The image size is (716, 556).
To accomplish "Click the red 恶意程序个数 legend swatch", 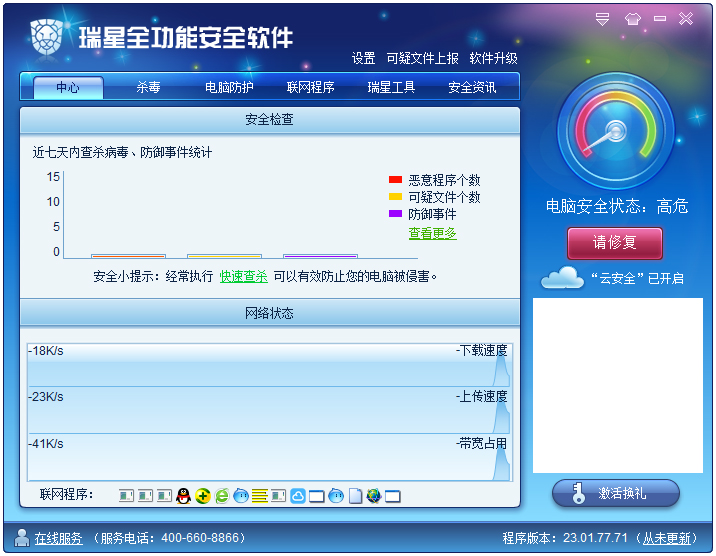I will 395,179.
